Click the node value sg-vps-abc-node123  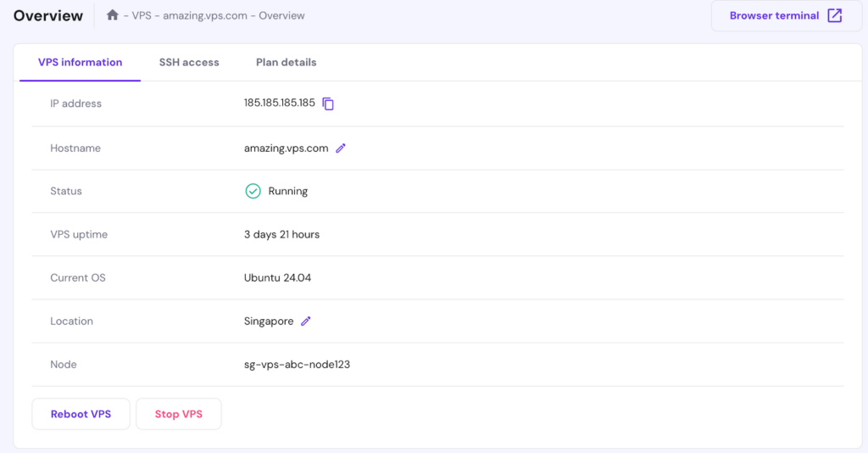pyautogui.click(x=298, y=365)
